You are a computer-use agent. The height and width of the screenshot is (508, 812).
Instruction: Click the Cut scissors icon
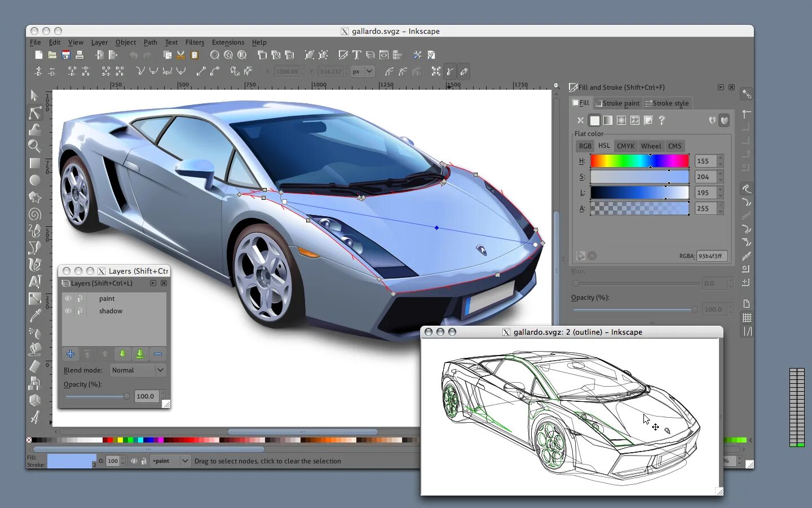[181, 55]
